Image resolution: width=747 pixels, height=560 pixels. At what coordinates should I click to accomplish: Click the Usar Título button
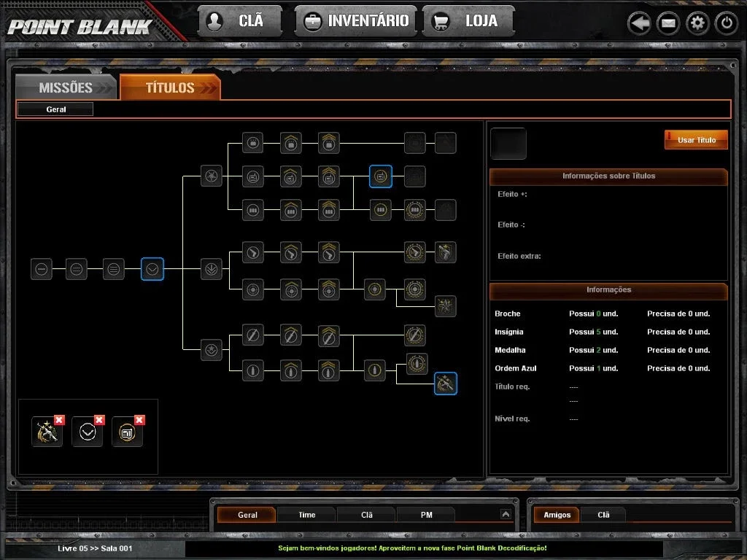(696, 140)
